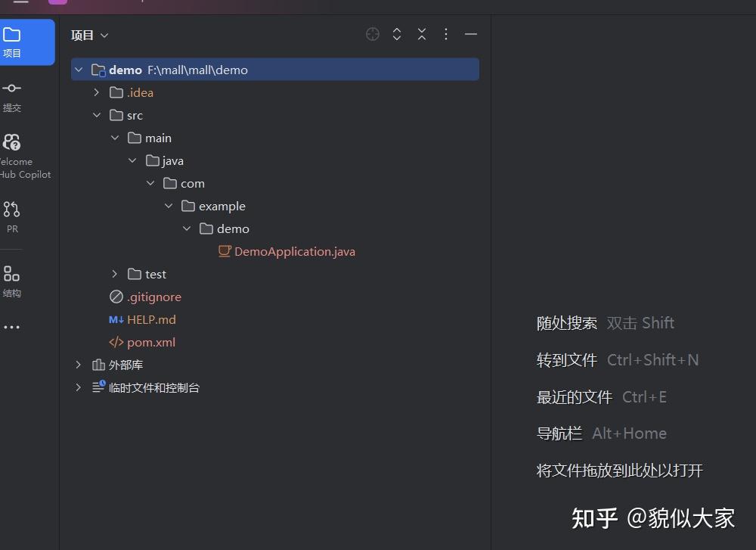The width and height of the screenshot is (756, 550).
Task: Expand the .idea folder
Action: (97, 92)
